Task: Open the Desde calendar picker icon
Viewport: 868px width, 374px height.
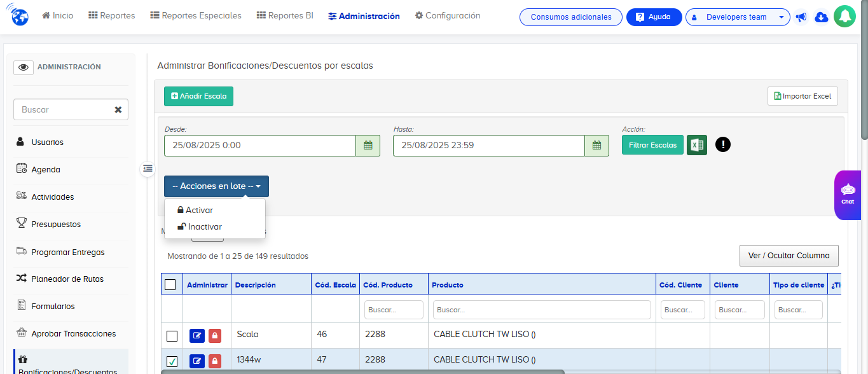Action: point(368,145)
